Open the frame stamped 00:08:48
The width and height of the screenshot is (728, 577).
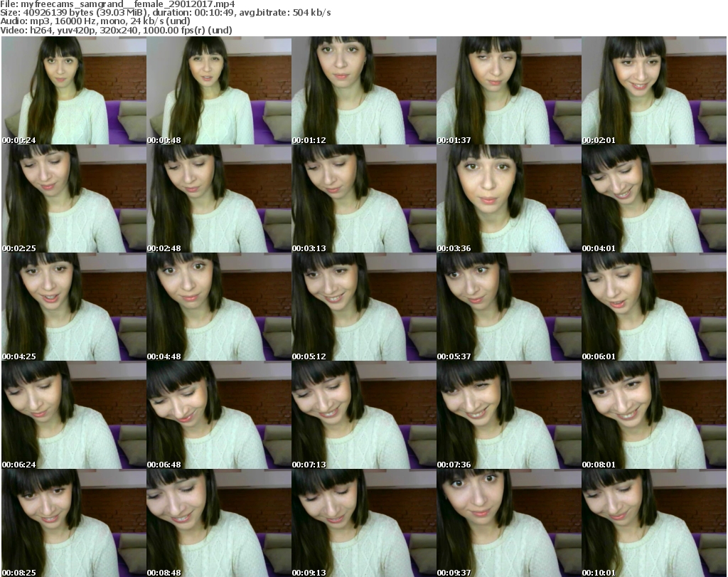pyautogui.click(x=219, y=523)
